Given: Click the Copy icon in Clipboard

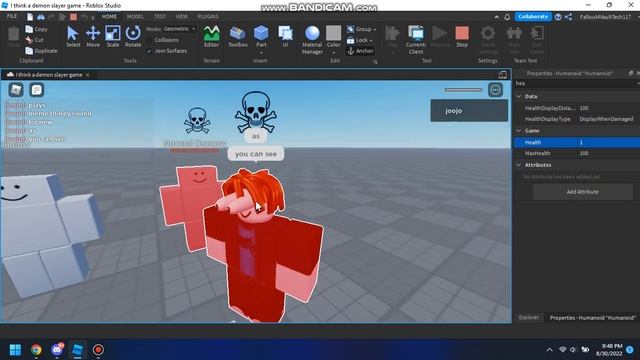Looking at the screenshot, I should [x=29, y=29].
